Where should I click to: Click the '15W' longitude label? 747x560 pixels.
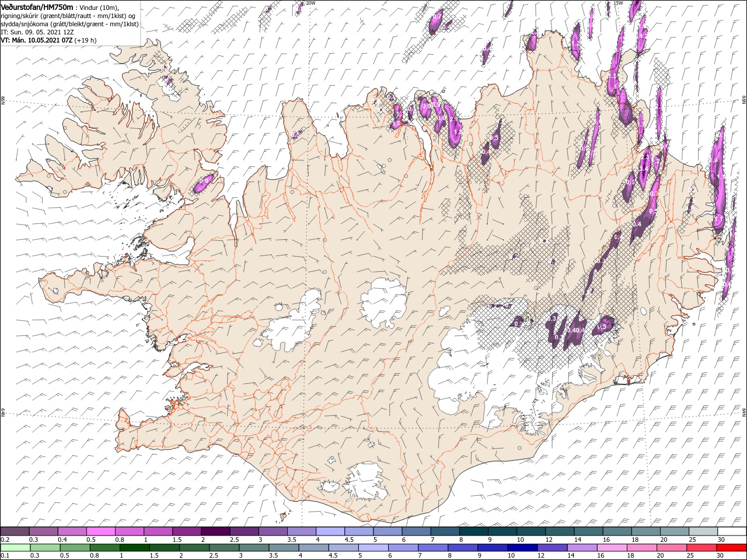pyautogui.click(x=619, y=3)
